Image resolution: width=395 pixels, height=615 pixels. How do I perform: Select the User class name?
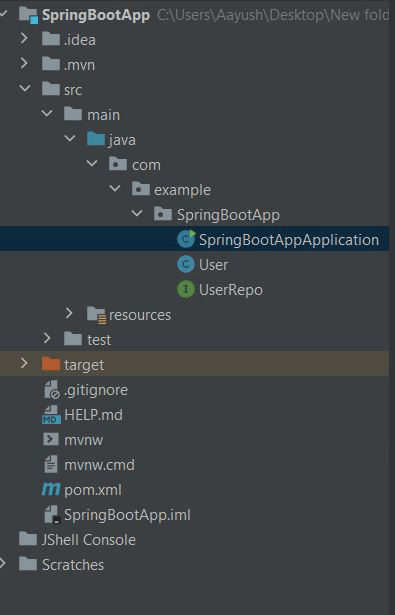click(213, 265)
